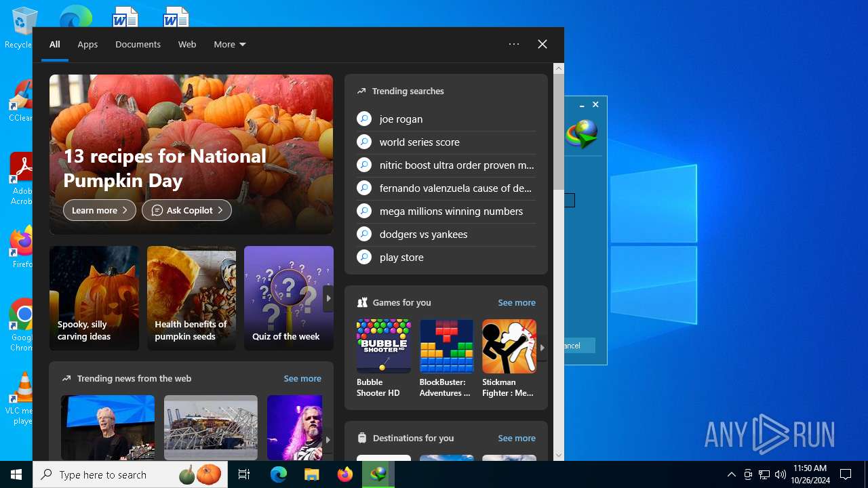Screen dimensions: 868x488
Task: Search for nitric boost ultra order
Action: [x=446, y=165]
